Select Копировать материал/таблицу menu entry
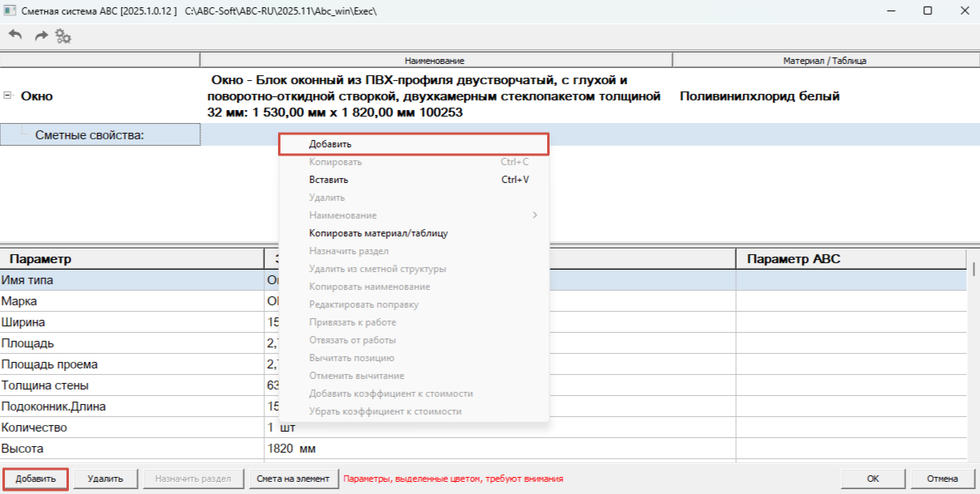980x494 pixels. click(413, 233)
